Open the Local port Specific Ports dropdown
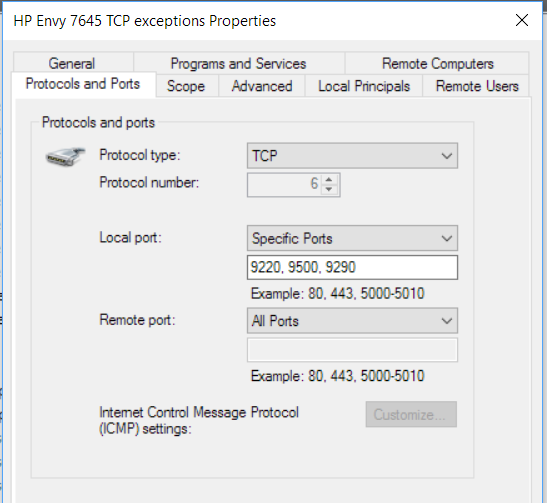 (352, 238)
